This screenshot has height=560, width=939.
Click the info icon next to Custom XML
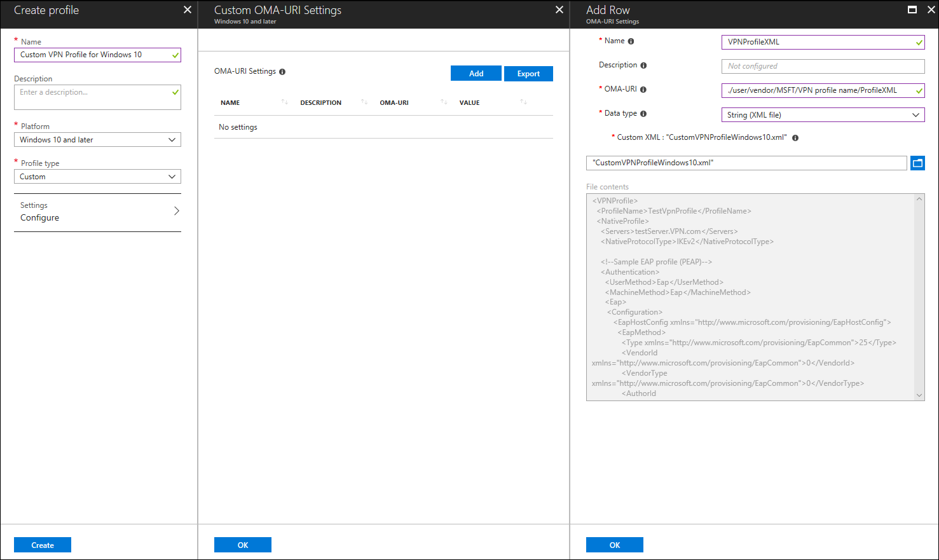(795, 138)
